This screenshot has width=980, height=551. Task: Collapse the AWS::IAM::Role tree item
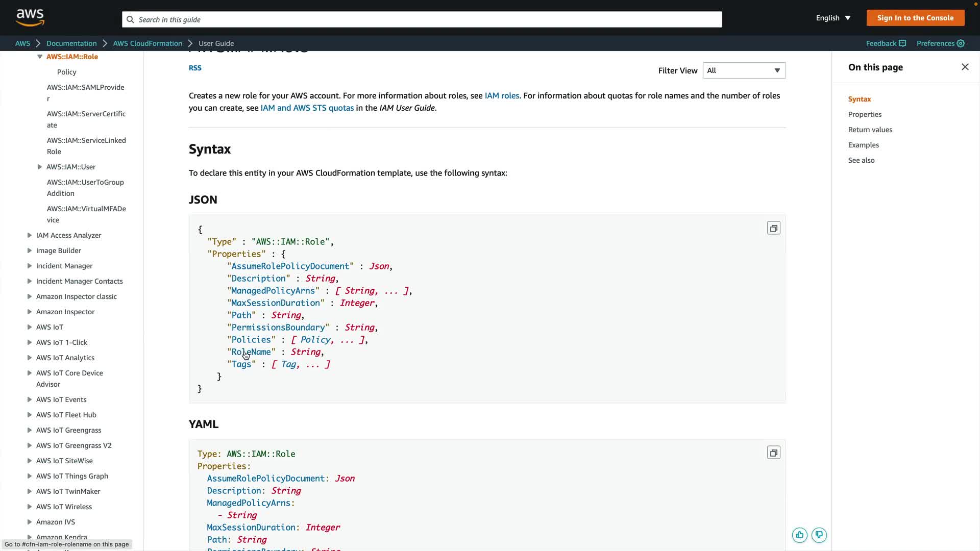point(40,57)
